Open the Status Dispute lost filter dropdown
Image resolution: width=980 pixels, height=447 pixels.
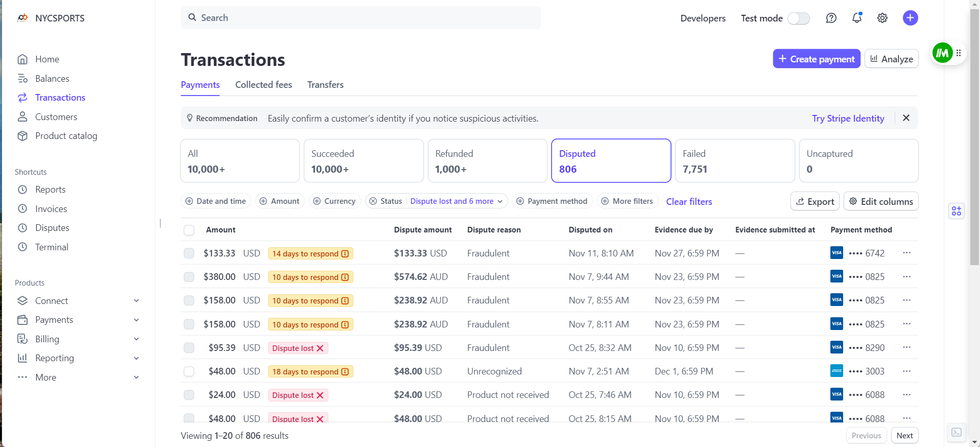click(457, 201)
